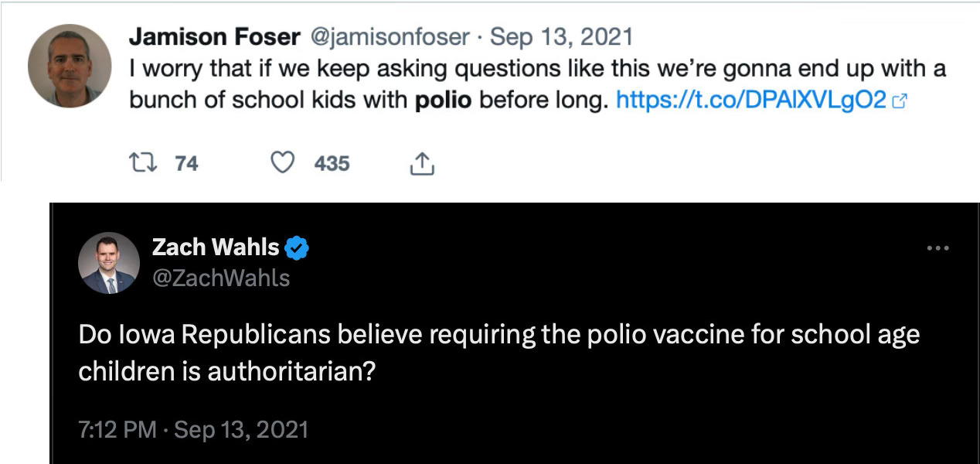Like the tweet with the heart icon
The image size is (980, 464).
click(x=284, y=163)
